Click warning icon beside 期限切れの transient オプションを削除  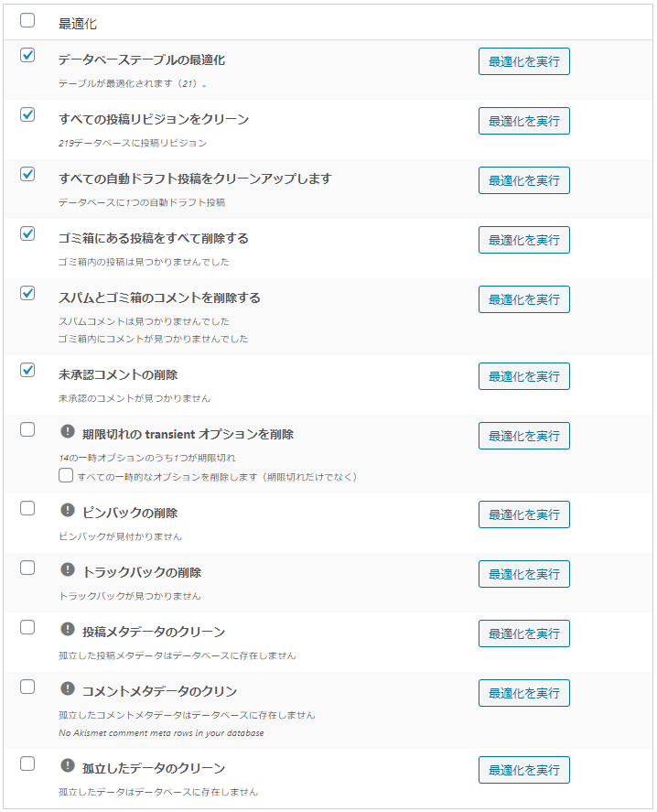tap(68, 431)
